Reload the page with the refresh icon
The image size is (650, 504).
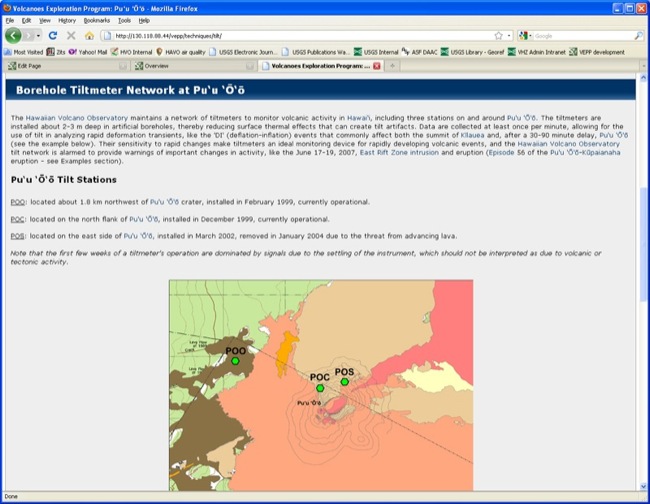[x=53, y=36]
